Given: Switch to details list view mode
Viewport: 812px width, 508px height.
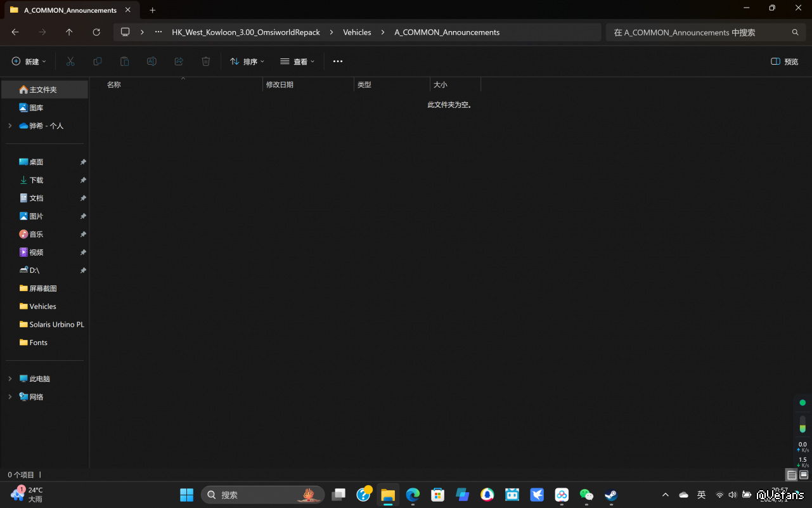Looking at the screenshot, I should [792, 475].
